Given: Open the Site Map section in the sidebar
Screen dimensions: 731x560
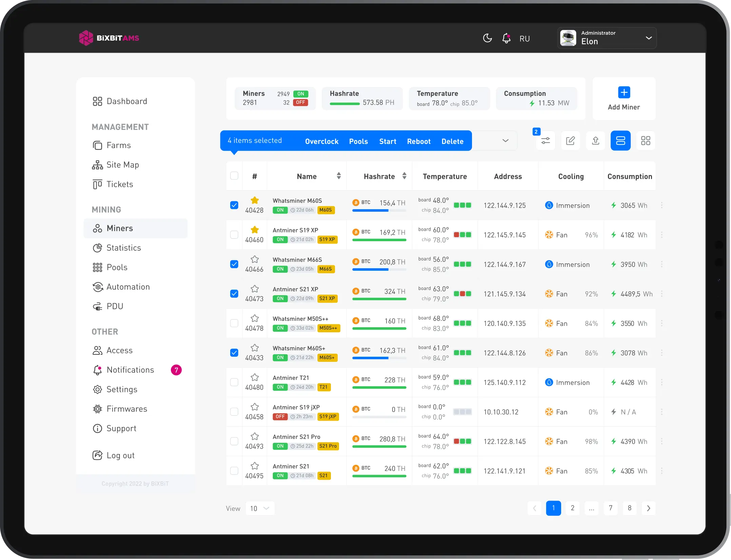Looking at the screenshot, I should click(122, 165).
